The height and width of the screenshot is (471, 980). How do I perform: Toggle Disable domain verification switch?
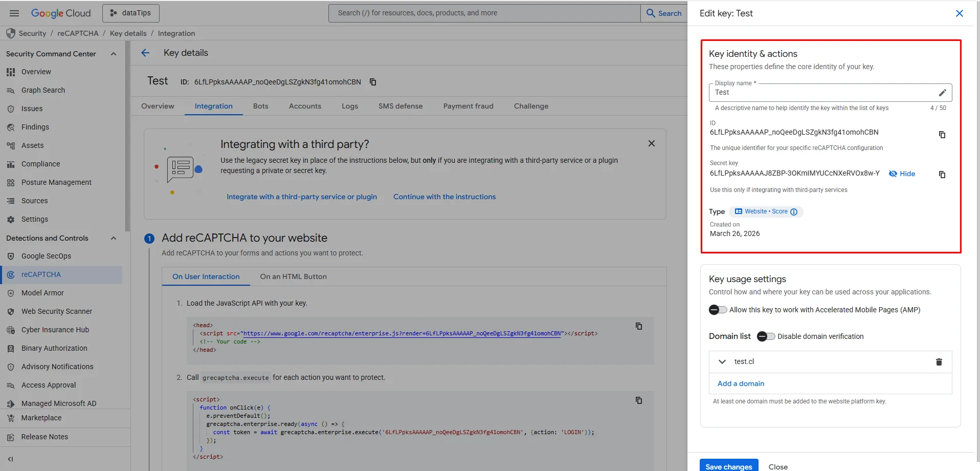point(766,336)
